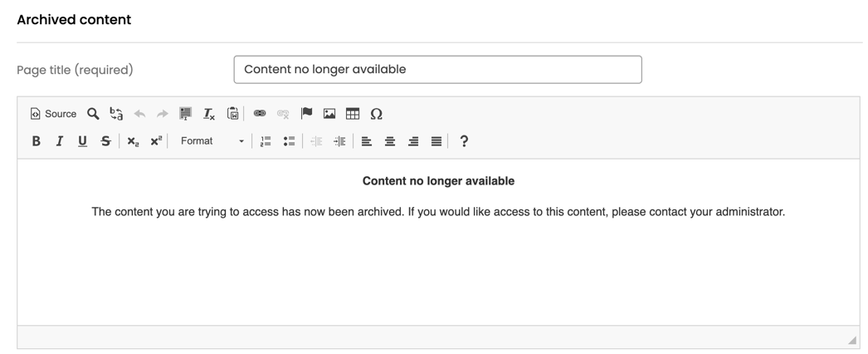Open the Replace text tool
This screenshot has height=354, width=868.
116,114
